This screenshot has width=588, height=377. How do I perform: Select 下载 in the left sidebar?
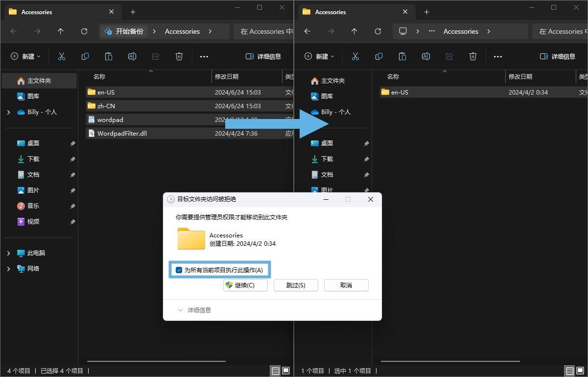coord(33,159)
